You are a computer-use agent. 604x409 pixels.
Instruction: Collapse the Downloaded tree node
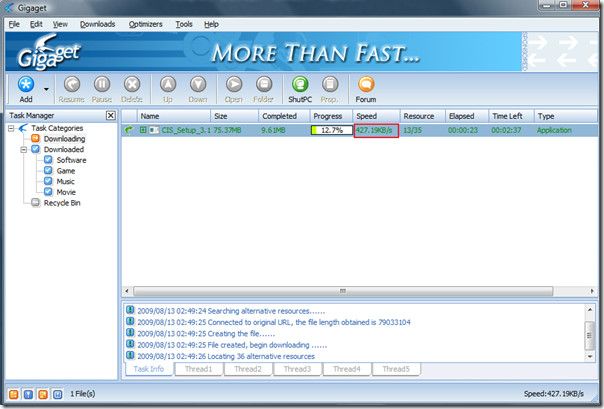24,149
